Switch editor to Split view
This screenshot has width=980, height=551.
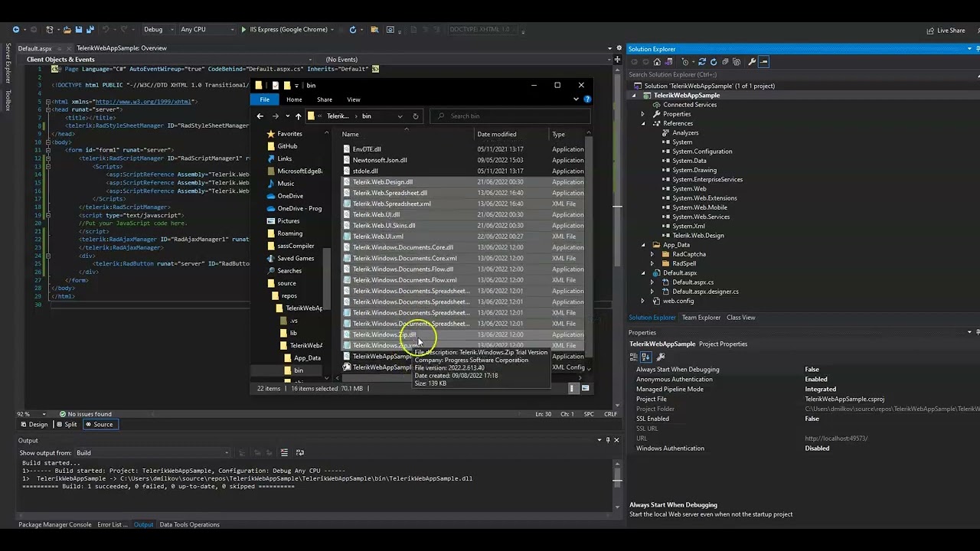coord(67,425)
